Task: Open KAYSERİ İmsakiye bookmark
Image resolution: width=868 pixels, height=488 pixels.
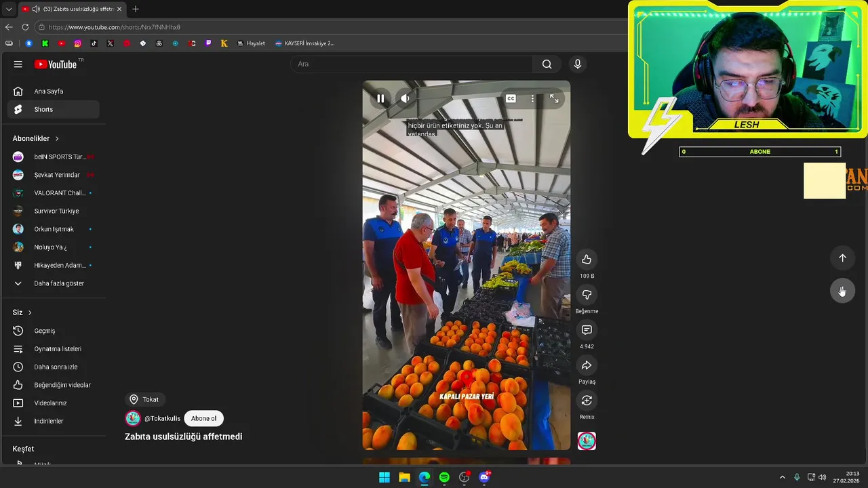Action: point(304,43)
